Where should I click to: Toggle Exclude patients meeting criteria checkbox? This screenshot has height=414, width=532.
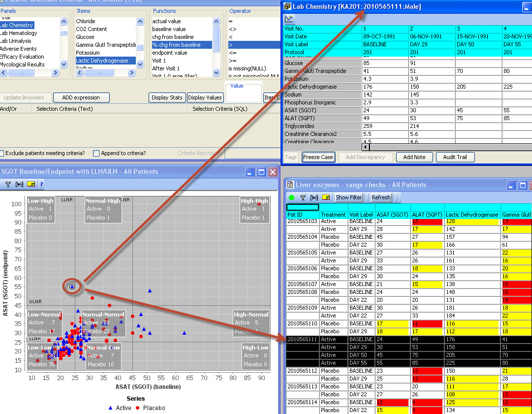[x=1, y=154]
